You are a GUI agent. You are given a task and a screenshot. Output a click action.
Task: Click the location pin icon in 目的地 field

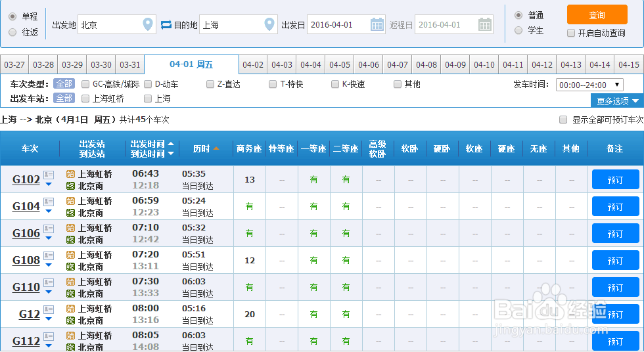pyautogui.click(x=269, y=24)
